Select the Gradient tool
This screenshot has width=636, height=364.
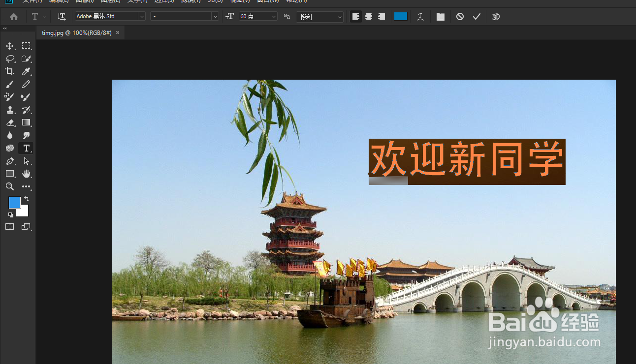tap(26, 122)
